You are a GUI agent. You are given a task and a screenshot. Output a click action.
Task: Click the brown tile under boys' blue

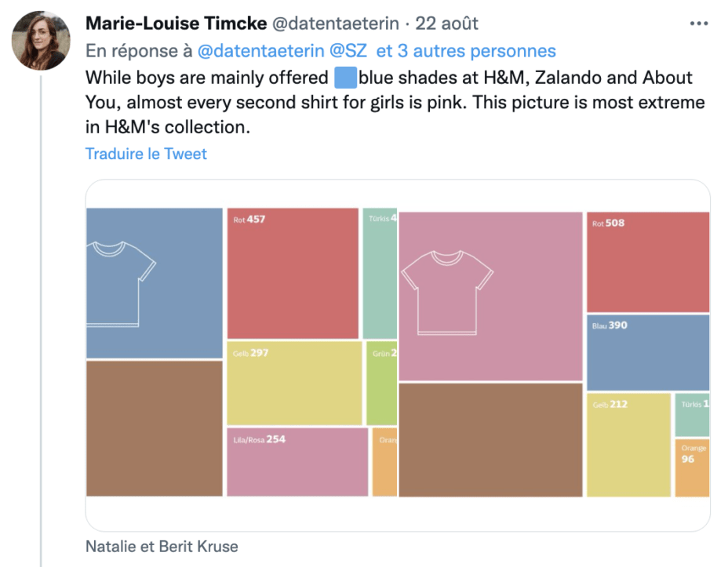[x=155, y=429]
